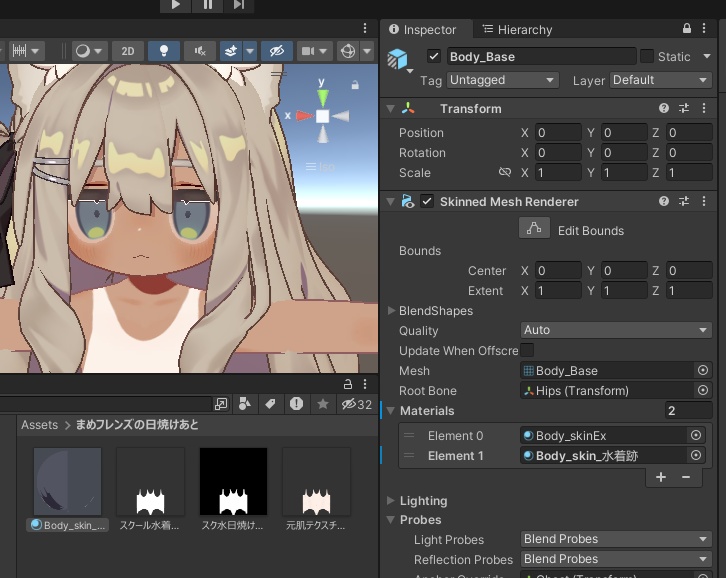Toggle scene lighting bulb icon
The image size is (726, 578).
click(x=163, y=51)
